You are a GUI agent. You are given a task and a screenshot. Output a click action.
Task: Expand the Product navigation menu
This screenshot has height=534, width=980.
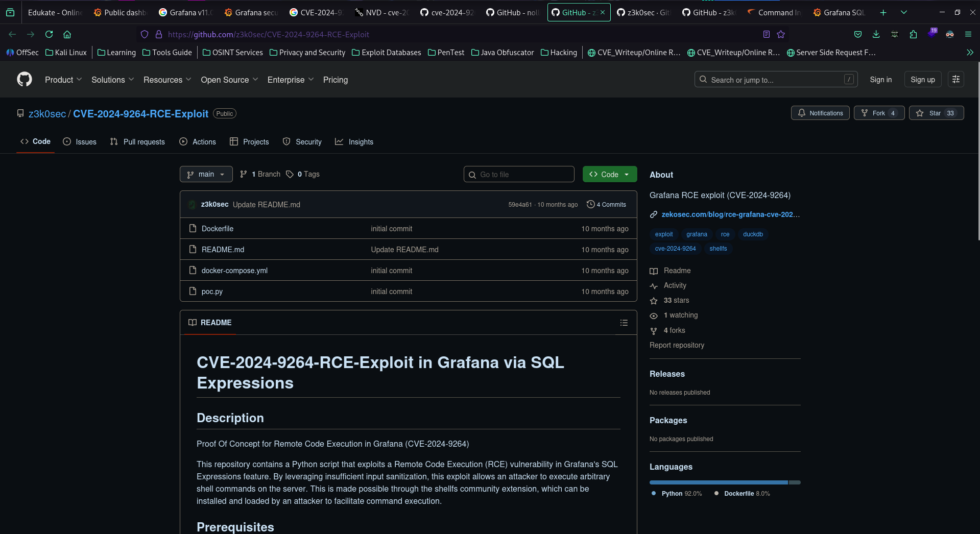tap(63, 80)
